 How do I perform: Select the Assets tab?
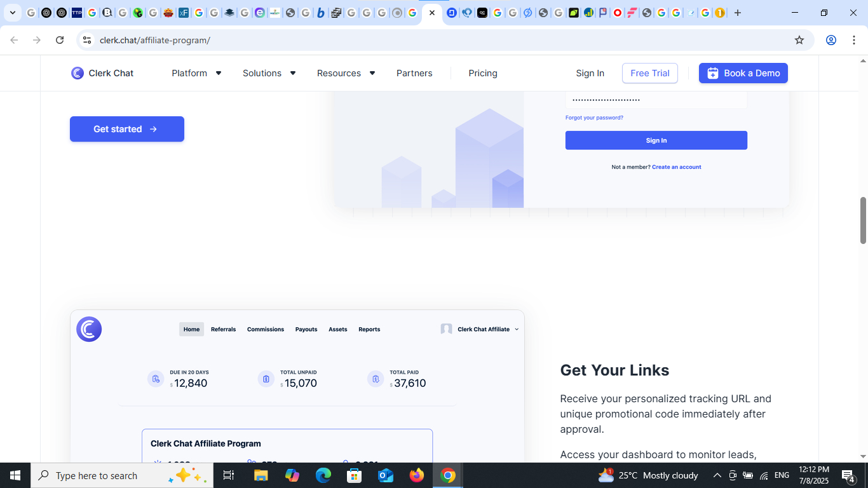click(338, 329)
